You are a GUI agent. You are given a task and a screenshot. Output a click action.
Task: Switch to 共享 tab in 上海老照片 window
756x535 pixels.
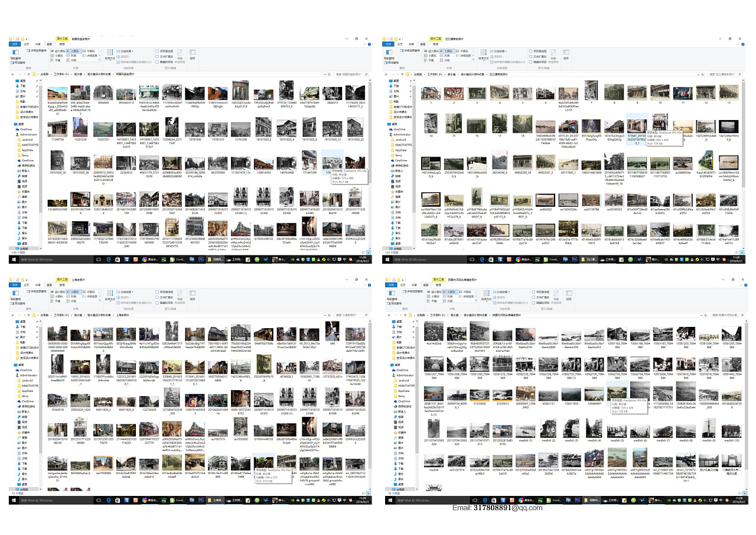pyautogui.click(x=37, y=285)
